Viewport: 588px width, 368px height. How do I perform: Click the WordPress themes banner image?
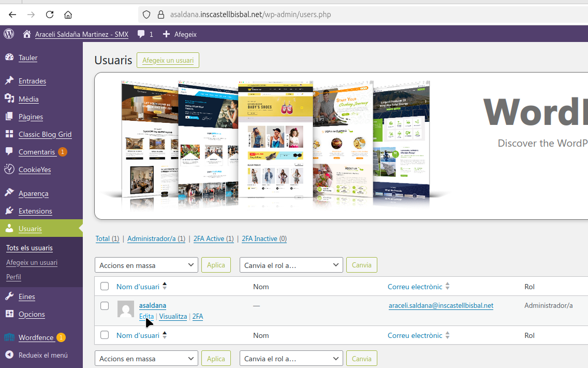coord(342,145)
